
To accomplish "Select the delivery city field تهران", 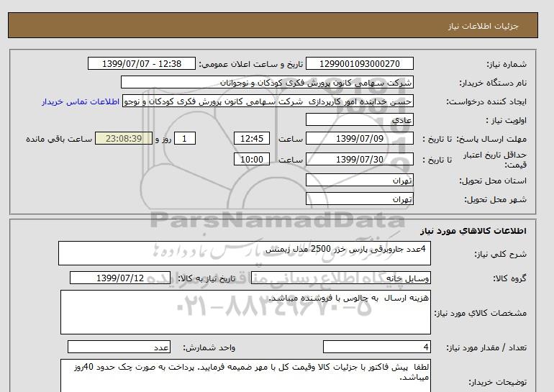I will pyautogui.click(x=359, y=199).
